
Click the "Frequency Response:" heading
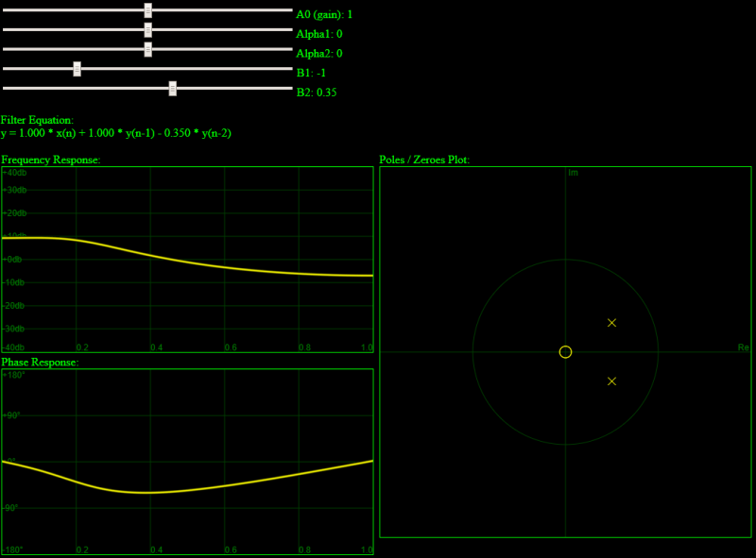51,161
